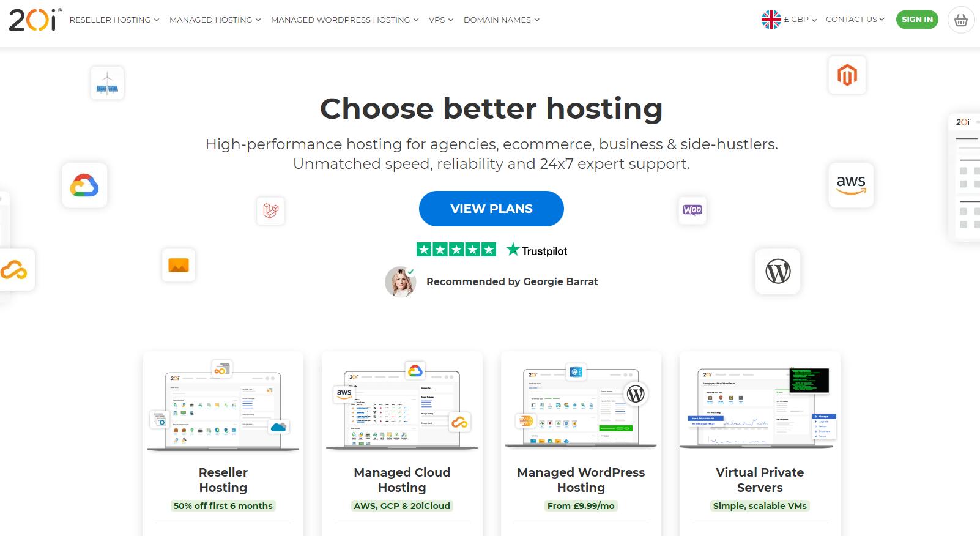Open the shopping basket icon
Image resolution: width=980 pixels, height=536 pixels.
click(x=960, y=20)
